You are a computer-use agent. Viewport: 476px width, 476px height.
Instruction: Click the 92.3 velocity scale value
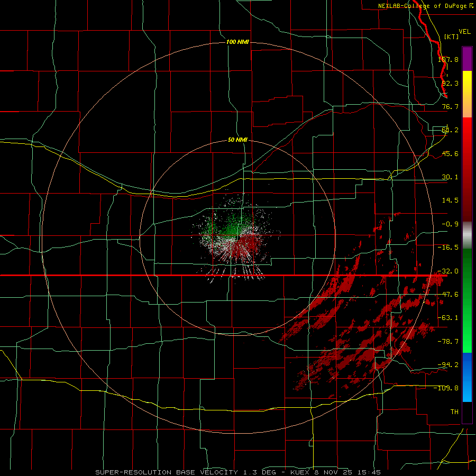pos(450,83)
